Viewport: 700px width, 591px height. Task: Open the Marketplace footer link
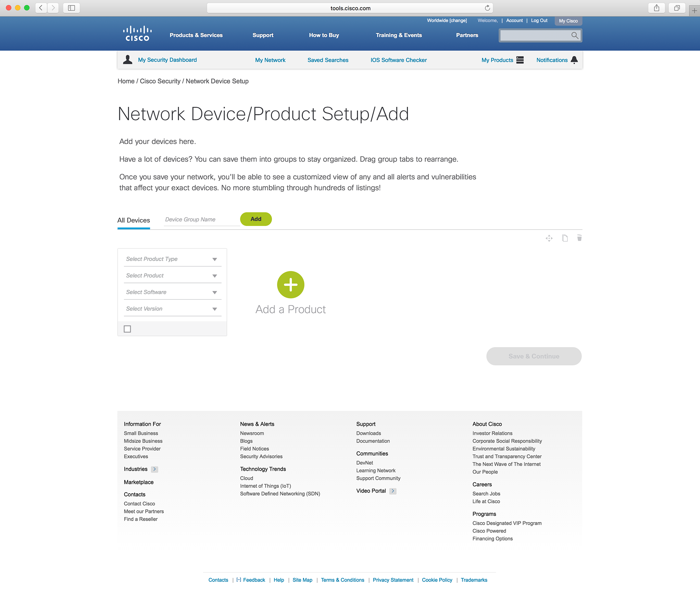click(x=139, y=482)
